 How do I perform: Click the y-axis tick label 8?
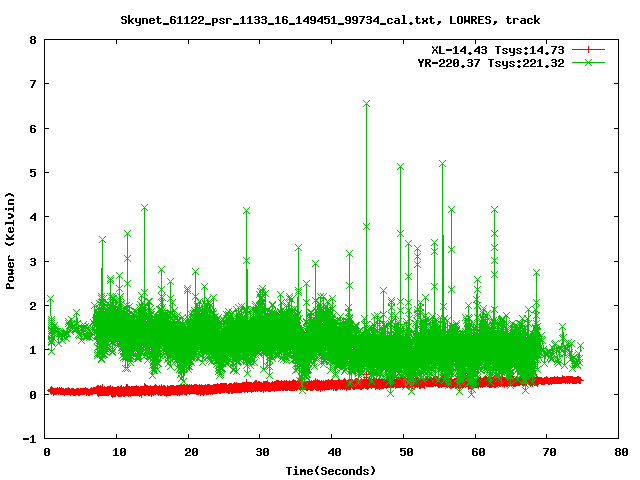point(33,41)
